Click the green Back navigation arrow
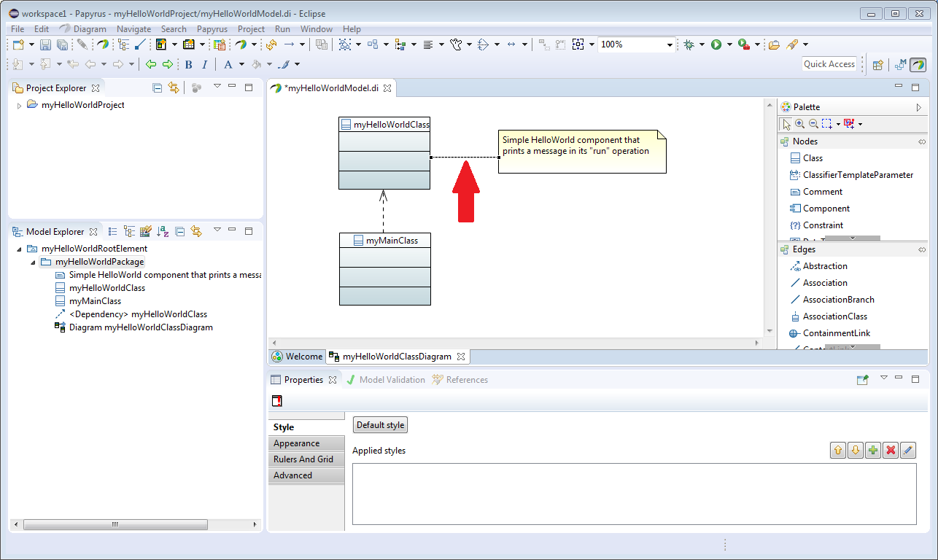Image resolution: width=938 pixels, height=560 pixels. pos(151,64)
